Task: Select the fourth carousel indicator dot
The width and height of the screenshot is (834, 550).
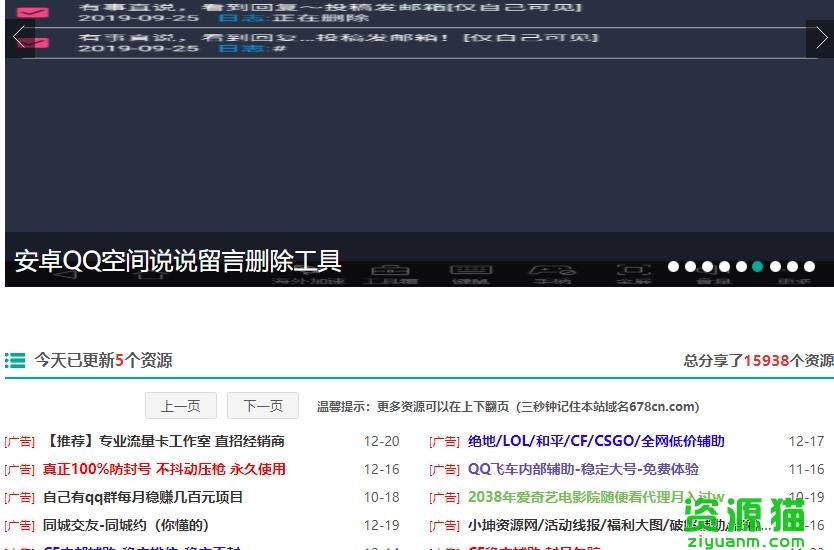Action: tap(724, 266)
